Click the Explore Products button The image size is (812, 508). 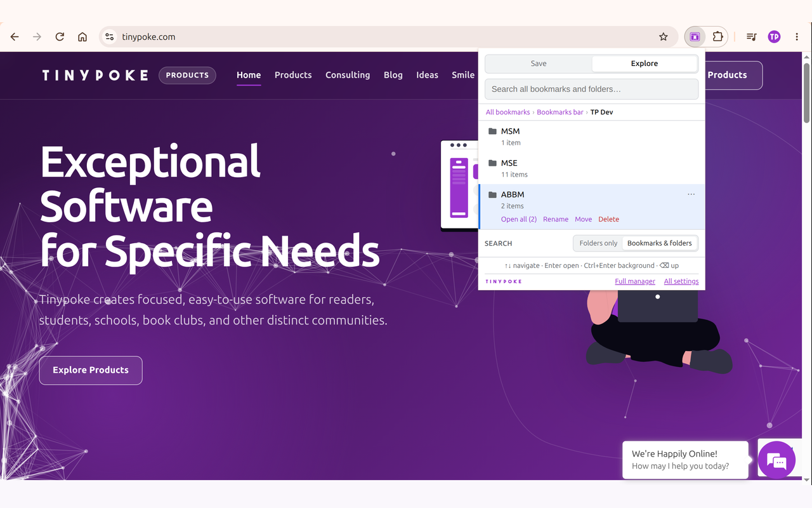click(x=91, y=370)
